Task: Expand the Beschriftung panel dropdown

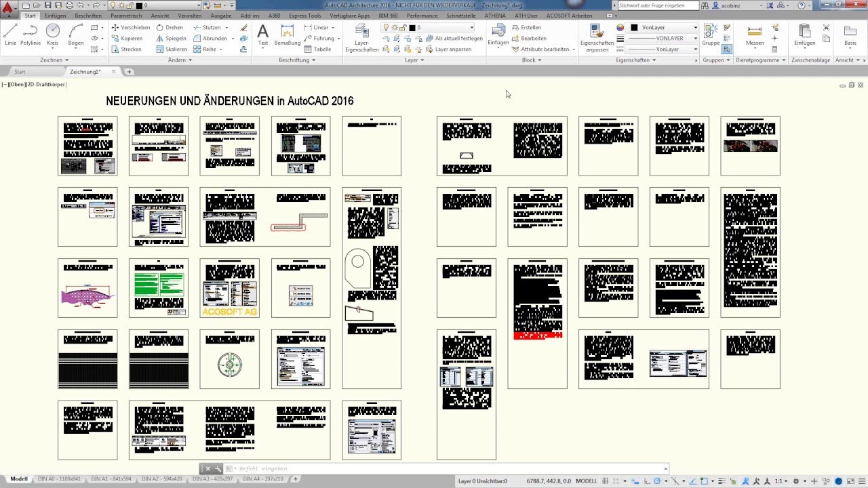Action: pyautogui.click(x=298, y=60)
